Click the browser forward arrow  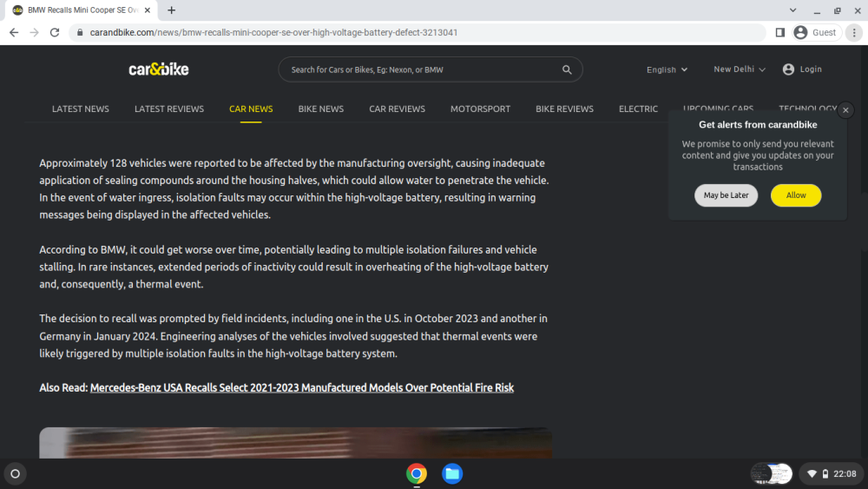coord(35,33)
